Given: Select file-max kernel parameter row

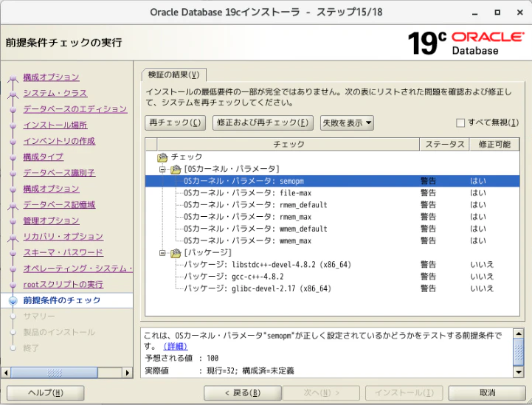Looking at the screenshot, I should (332, 193).
